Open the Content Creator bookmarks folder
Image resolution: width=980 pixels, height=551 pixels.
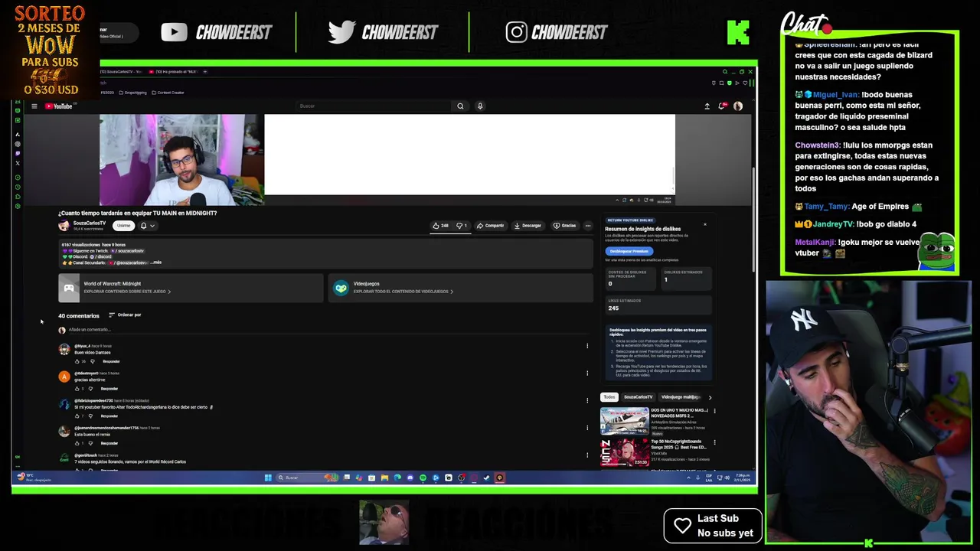tap(168, 93)
